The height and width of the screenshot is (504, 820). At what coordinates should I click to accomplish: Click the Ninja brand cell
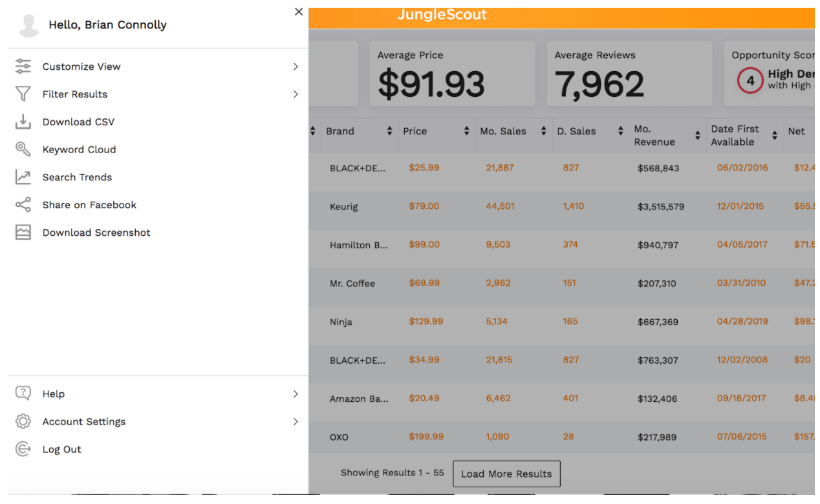point(341,322)
